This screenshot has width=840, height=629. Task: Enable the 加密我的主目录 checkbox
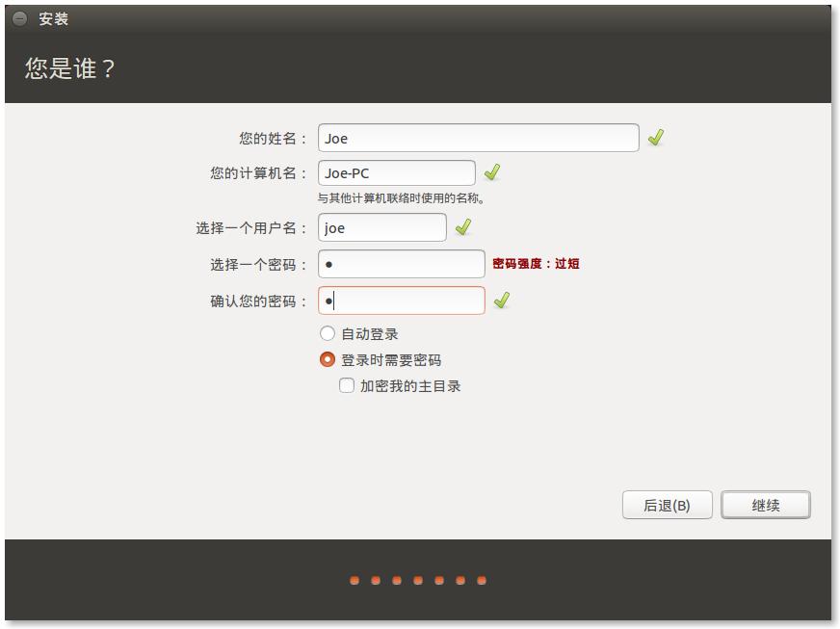347,386
